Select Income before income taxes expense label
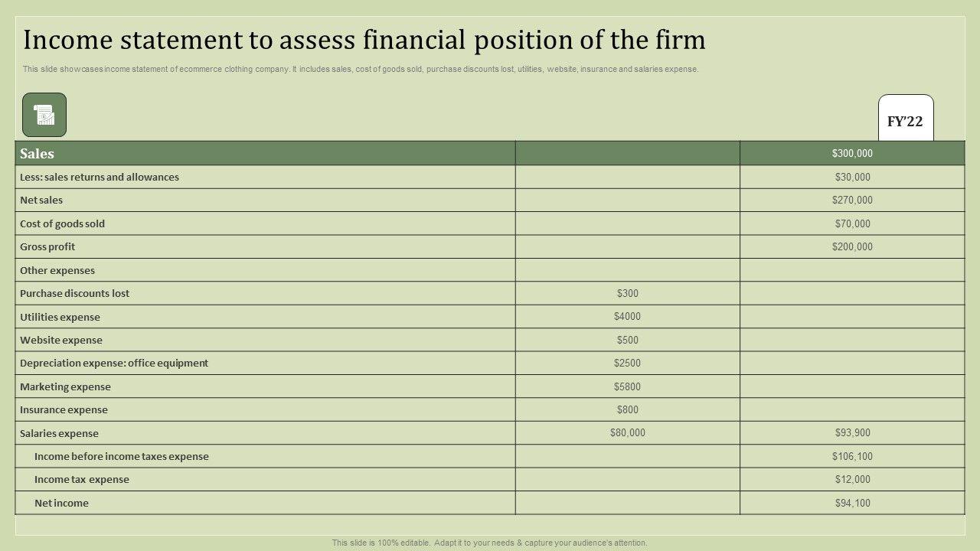The height and width of the screenshot is (551, 980). (121, 456)
